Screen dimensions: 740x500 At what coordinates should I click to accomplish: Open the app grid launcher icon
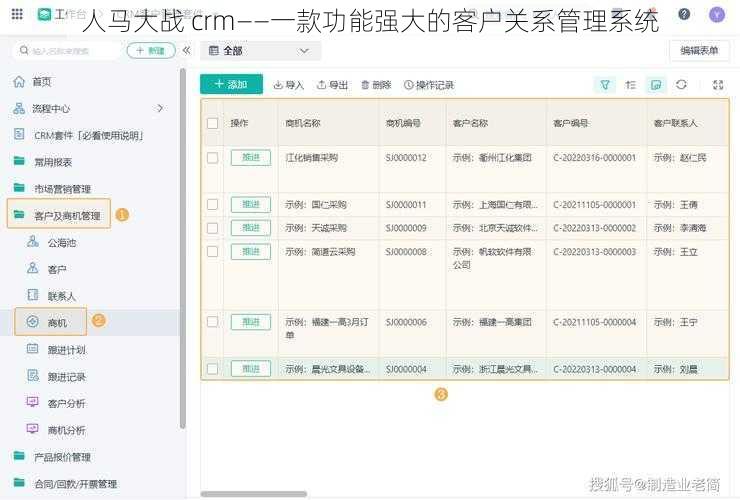(x=17, y=14)
